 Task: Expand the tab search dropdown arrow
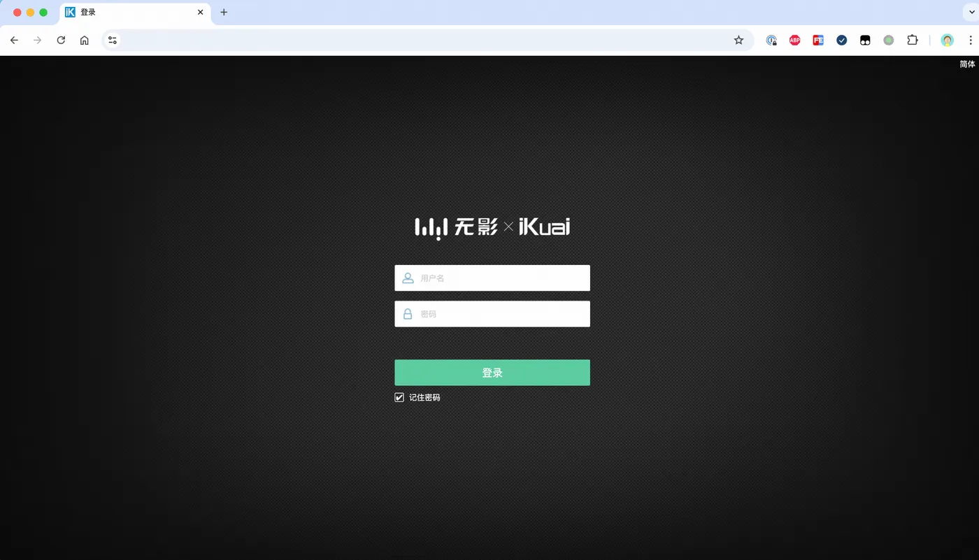[x=972, y=13]
